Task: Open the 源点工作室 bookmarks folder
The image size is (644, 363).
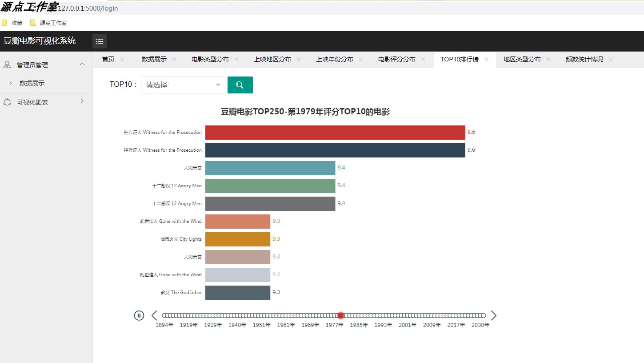Action: pos(48,23)
